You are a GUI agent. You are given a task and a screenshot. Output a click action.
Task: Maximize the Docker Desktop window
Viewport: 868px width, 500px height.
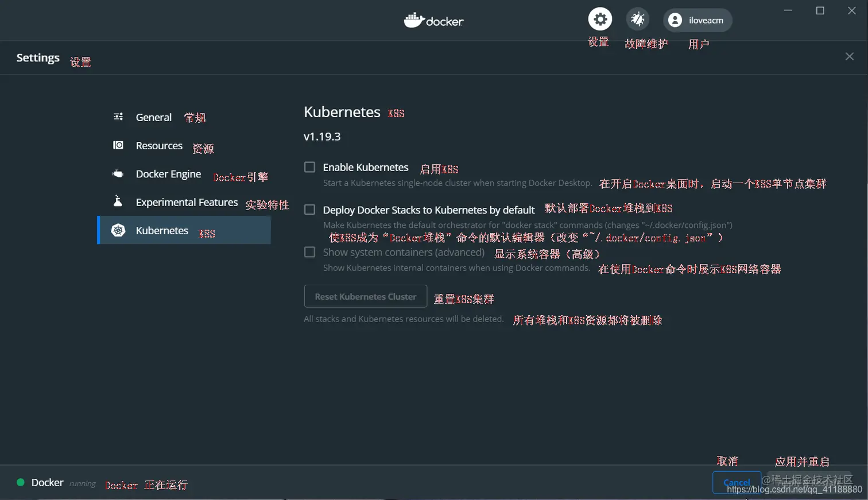(x=820, y=10)
